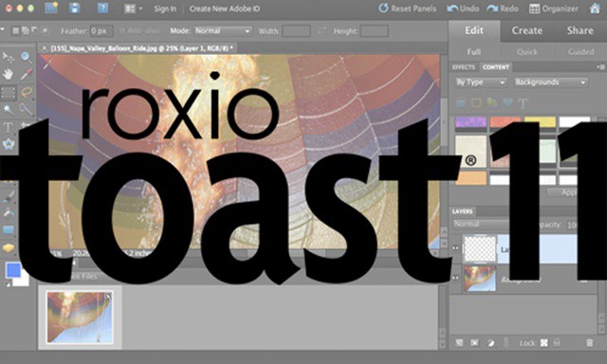Click Create New Adobe ID
This screenshot has height=364, width=607.
(x=225, y=9)
